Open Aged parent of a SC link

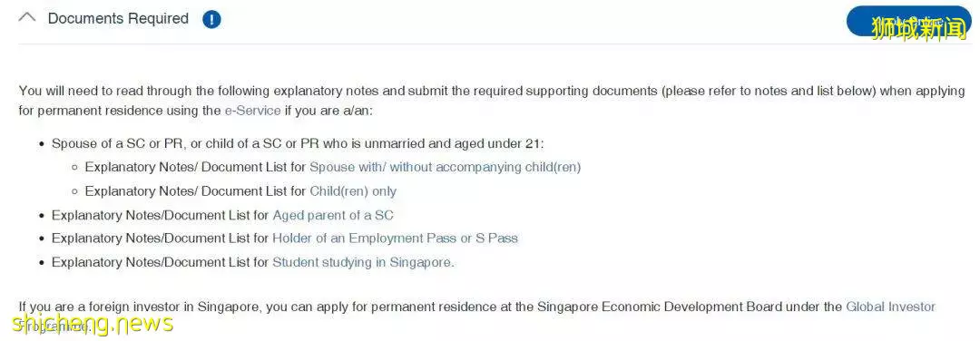pyautogui.click(x=332, y=215)
